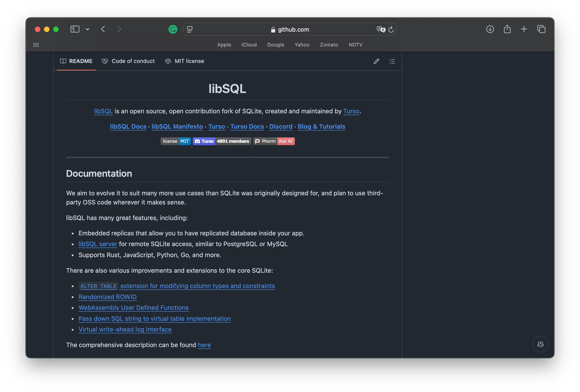Open the sidebar options dropdown chevron
The image size is (580, 392).
[88, 29]
